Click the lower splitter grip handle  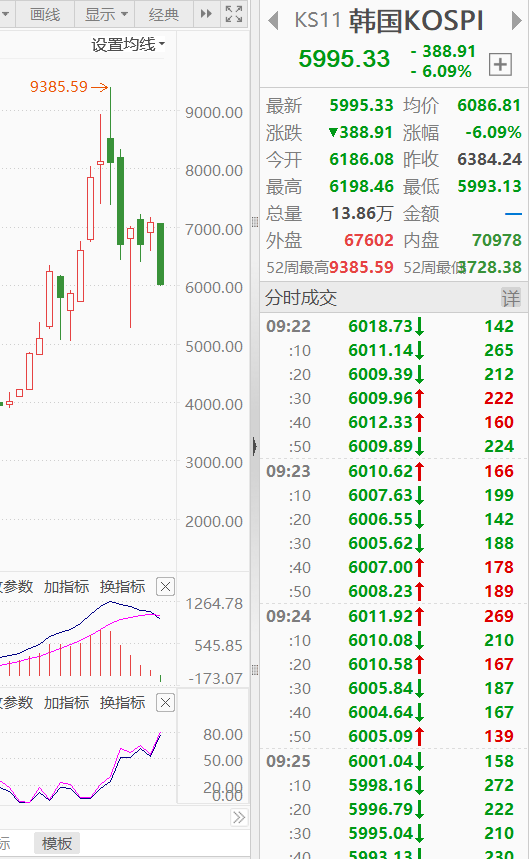(255, 669)
